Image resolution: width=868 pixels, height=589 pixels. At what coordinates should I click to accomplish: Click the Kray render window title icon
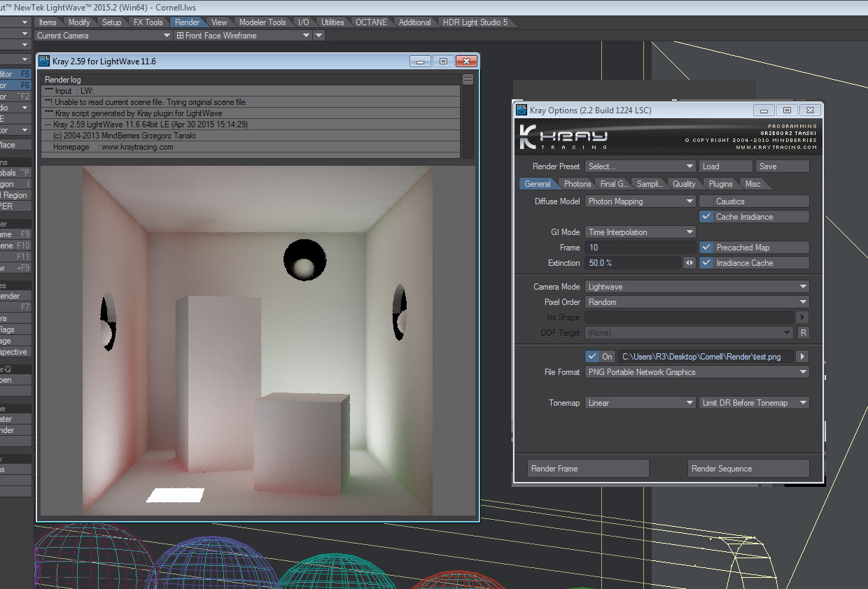44,62
